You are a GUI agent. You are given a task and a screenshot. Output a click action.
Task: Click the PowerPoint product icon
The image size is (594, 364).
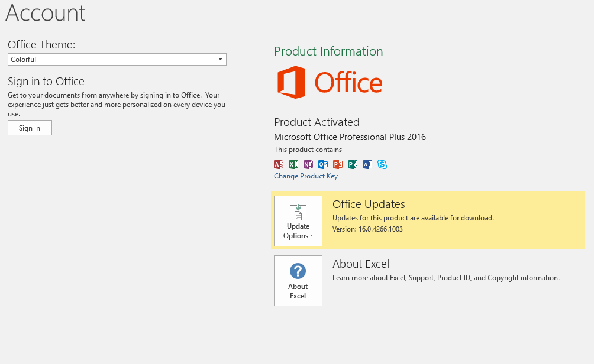pos(338,164)
